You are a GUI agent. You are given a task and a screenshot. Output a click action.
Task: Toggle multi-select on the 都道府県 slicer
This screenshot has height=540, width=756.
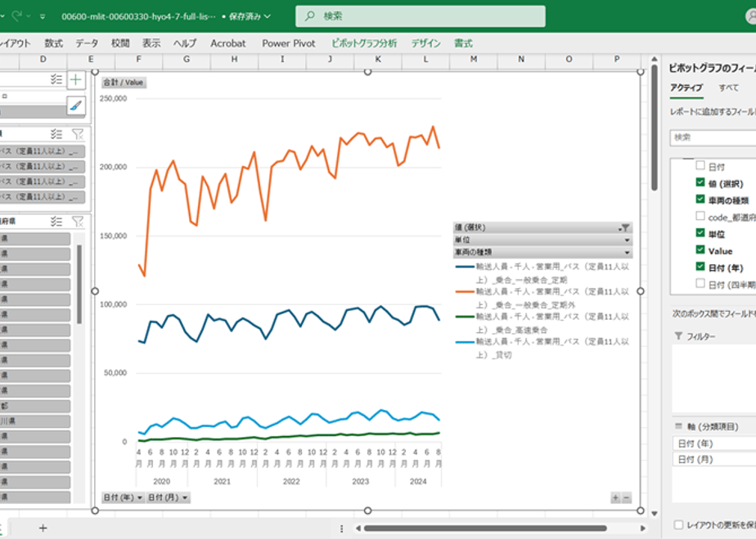coord(56,221)
